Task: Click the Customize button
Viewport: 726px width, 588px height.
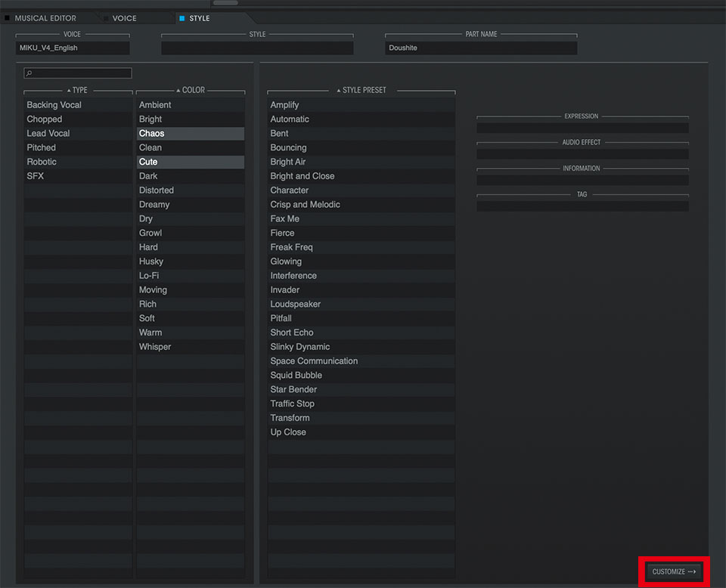Action: click(x=674, y=572)
